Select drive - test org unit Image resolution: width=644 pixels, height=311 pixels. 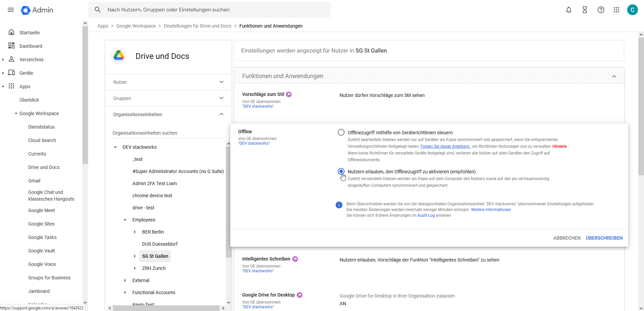(x=143, y=208)
